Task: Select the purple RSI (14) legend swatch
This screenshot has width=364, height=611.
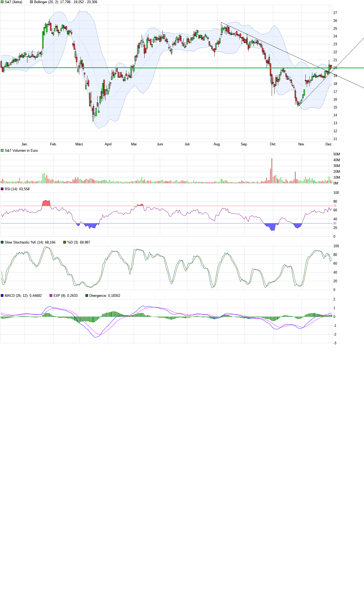Action: pos(2,189)
